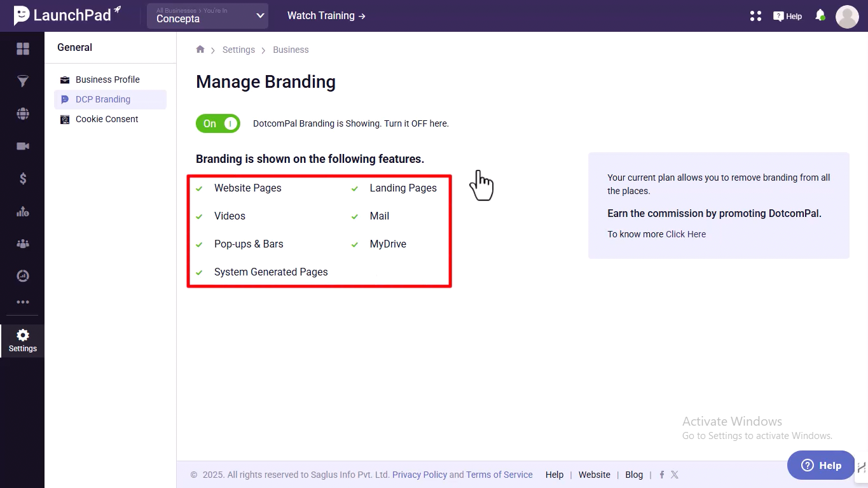Click Business in the breadcrumb
This screenshot has height=488, width=868.
[291, 50]
